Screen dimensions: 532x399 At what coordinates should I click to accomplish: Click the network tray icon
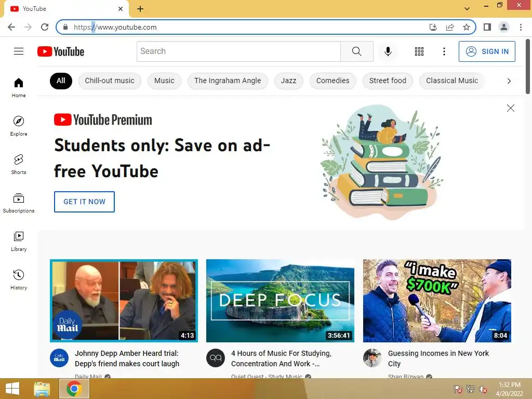tap(471, 389)
